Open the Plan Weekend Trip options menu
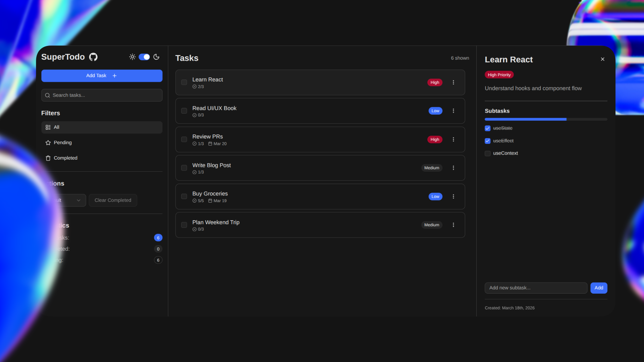The width and height of the screenshot is (644, 362). pyautogui.click(x=453, y=225)
